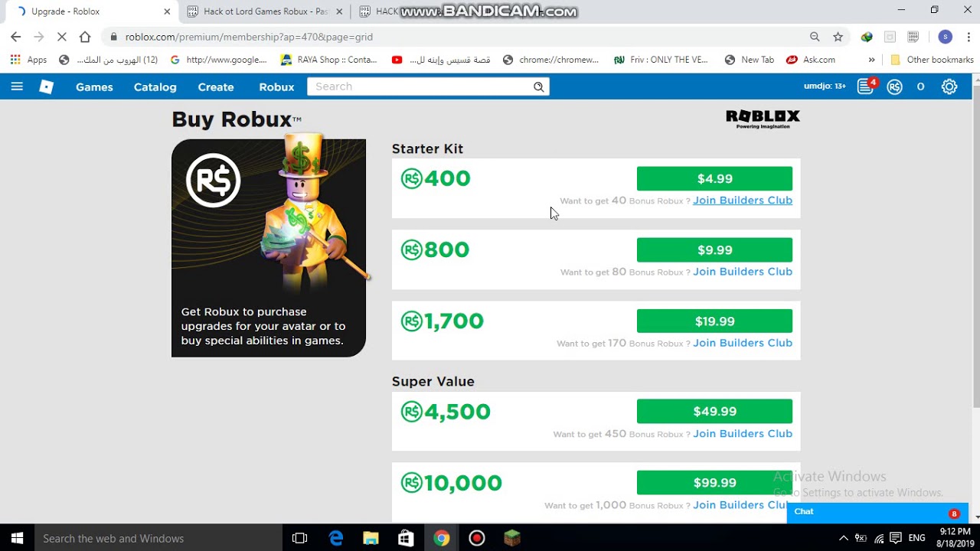Stop page loading with X button

click(62, 37)
